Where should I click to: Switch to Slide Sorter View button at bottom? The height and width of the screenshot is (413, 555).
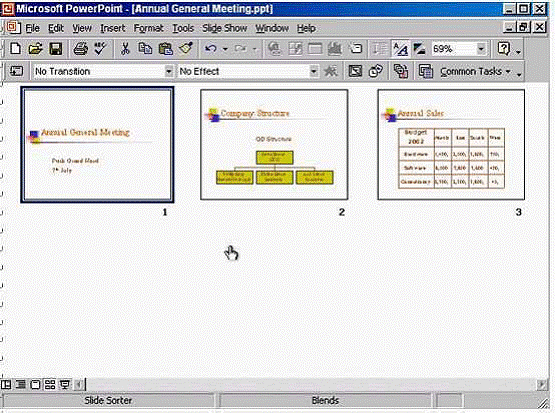point(50,384)
